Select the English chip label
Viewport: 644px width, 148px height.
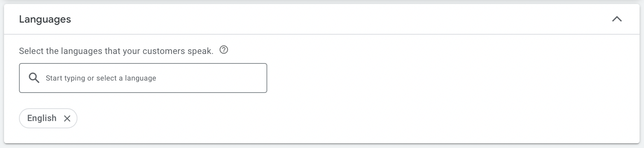42,118
